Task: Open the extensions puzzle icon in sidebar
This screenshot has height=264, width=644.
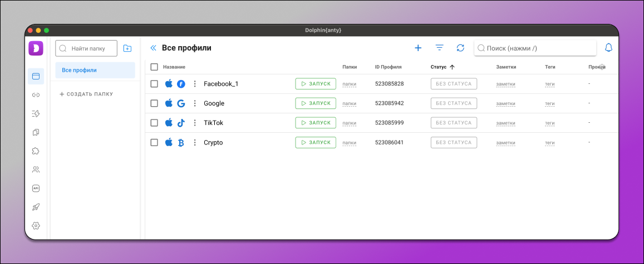Action: [36, 151]
